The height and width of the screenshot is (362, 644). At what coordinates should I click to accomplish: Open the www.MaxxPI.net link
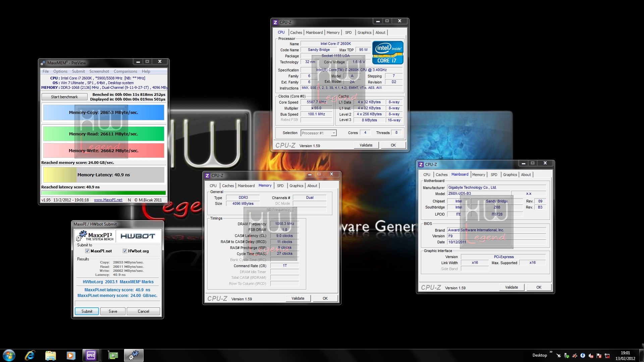point(108,200)
